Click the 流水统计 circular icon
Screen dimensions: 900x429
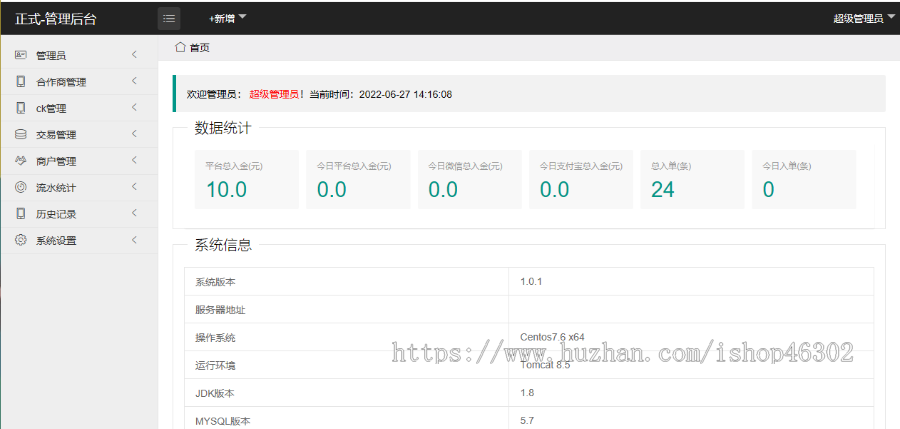[21, 187]
